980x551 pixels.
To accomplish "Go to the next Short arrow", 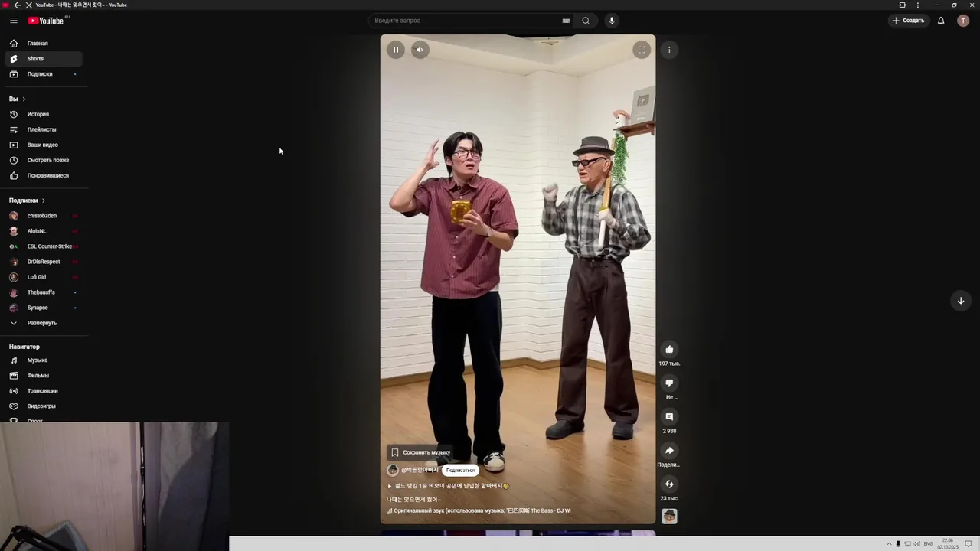I will [960, 301].
